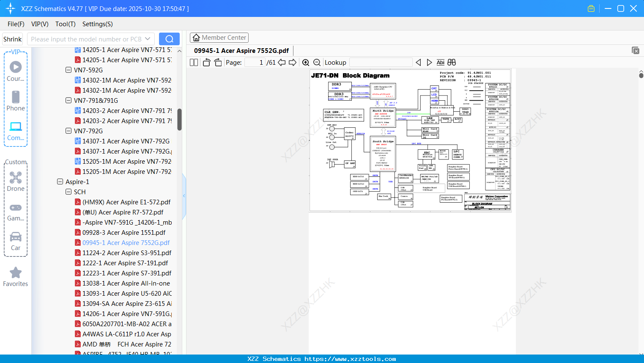Image resolution: width=644 pixels, height=363 pixels.
Task: Click the yellow gift icon in the title bar
Action: (x=591, y=8)
